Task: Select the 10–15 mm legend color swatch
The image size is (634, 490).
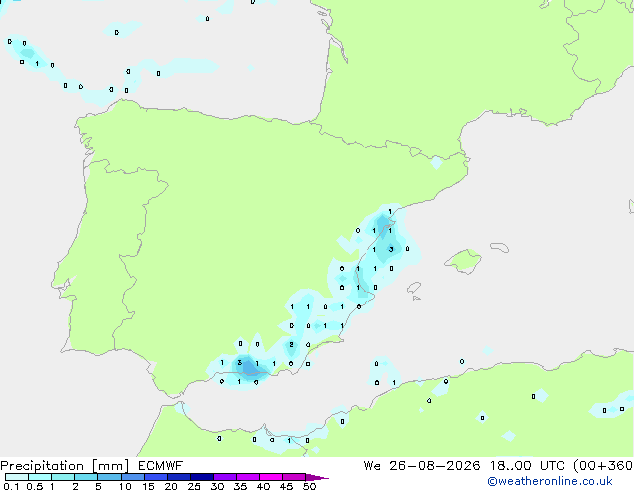Action: [132, 477]
